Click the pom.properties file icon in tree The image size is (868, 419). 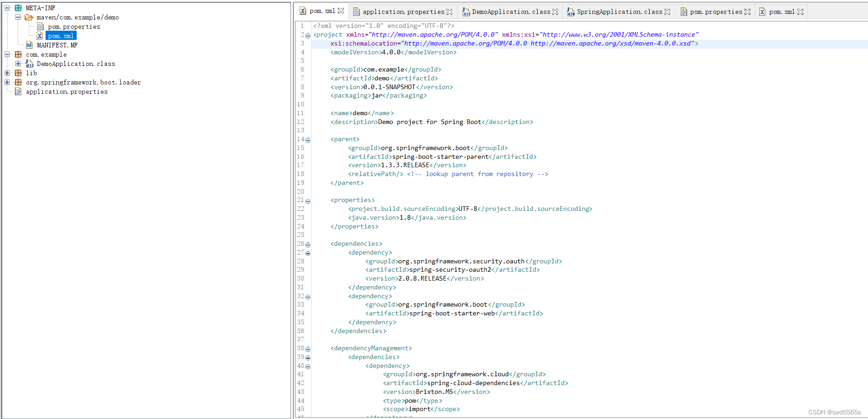[40, 26]
